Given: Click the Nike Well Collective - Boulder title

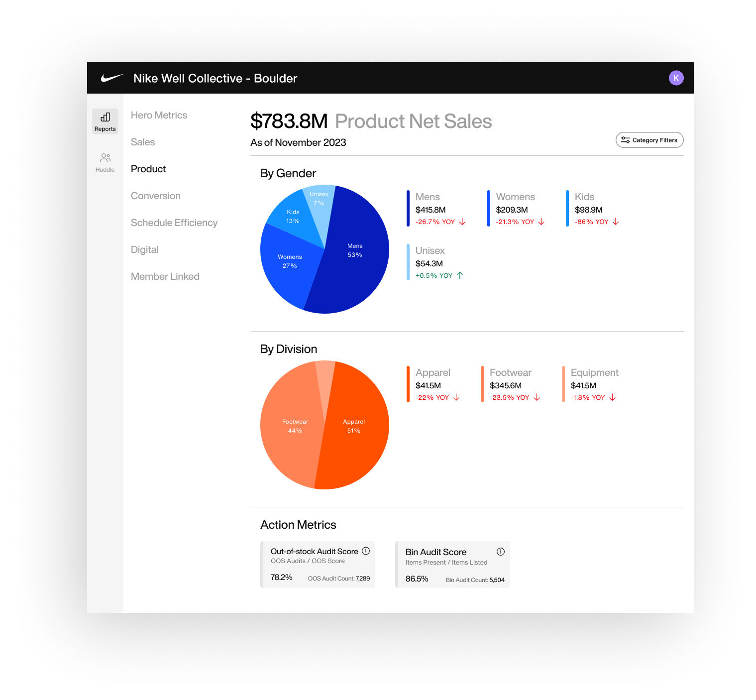Looking at the screenshot, I should coord(215,78).
